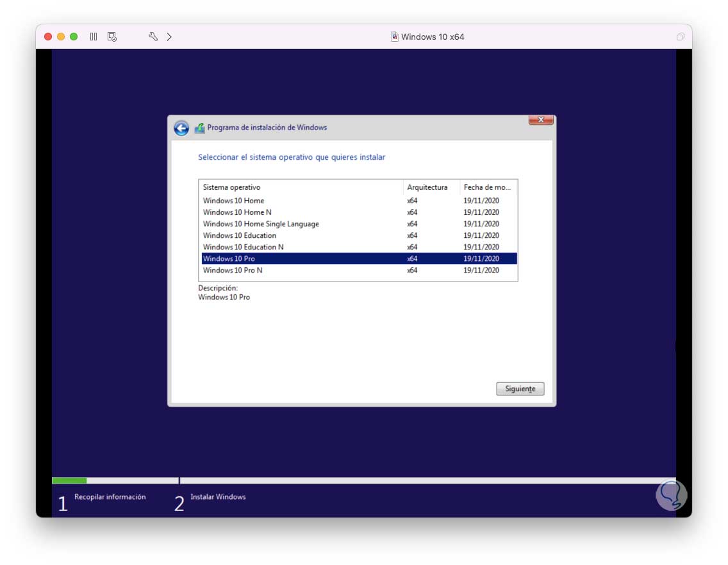Select Windows 10 Home N row
This screenshot has width=728, height=565.
coord(360,212)
